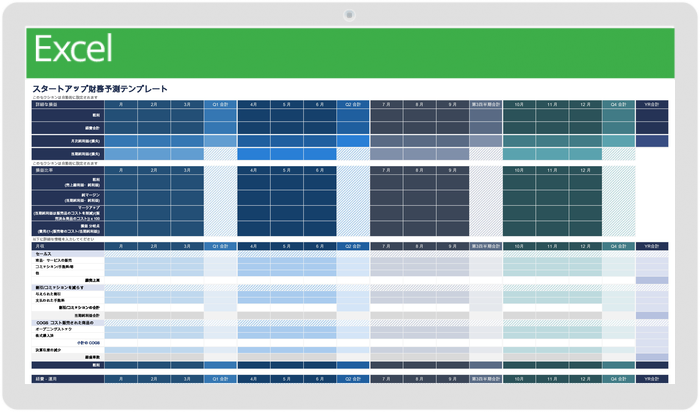Select the セールス category row label
700x412 pixels.
click(x=45, y=254)
